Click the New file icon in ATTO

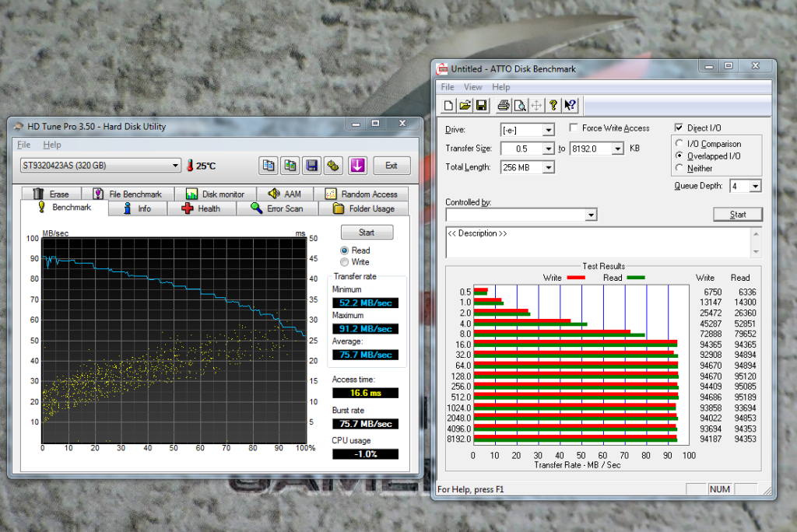coord(449,106)
